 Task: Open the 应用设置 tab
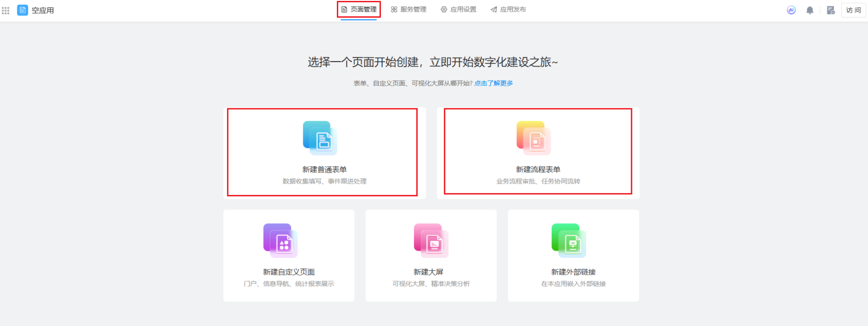(x=459, y=10)
